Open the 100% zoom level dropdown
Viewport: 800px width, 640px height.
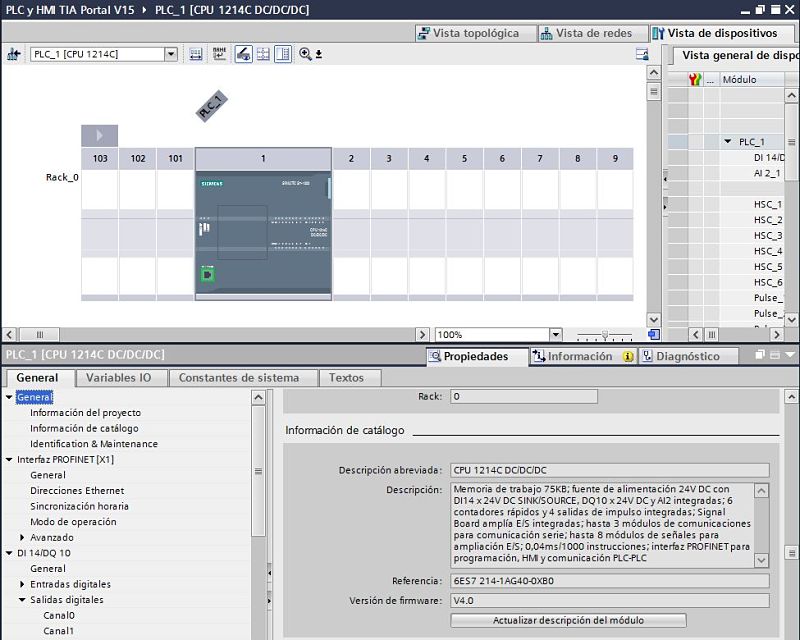(x=556, y=335)
